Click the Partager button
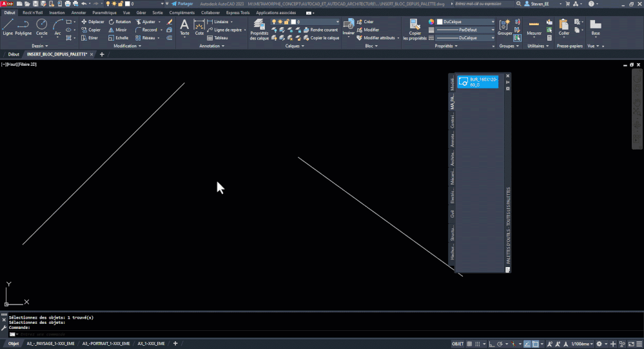644x349 pixels. pos(182,4)
